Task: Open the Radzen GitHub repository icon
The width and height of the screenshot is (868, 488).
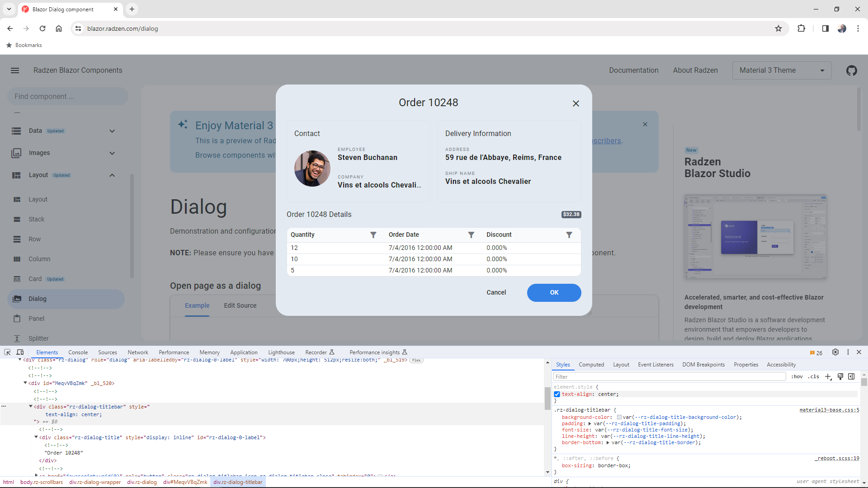Action: coord(852,70)
